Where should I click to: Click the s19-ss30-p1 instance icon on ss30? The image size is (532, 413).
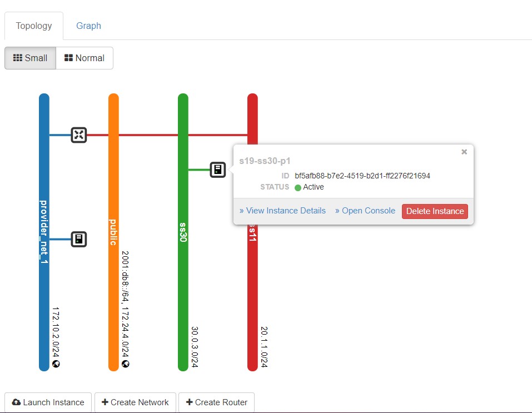tap(218, 170)
